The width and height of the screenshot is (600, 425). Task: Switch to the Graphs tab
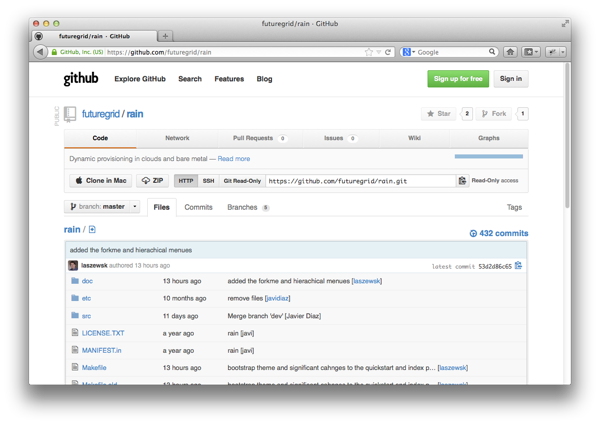click(x=489, y=138)
